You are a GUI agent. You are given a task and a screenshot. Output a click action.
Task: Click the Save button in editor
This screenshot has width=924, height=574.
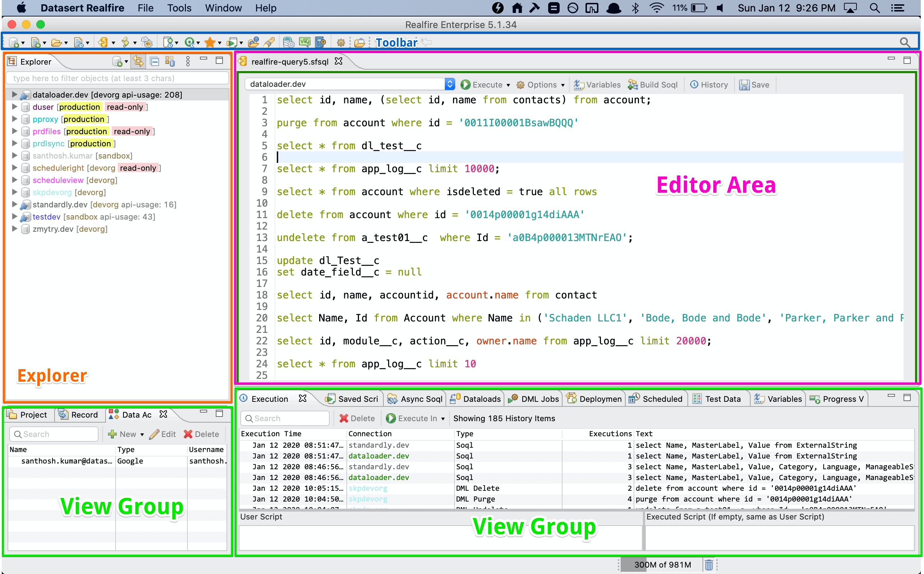pos(754,85)
